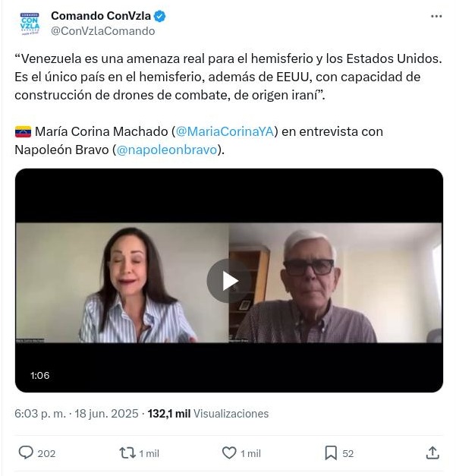Click the Comando ConVzla profile avatar

(x=30, y=24)
